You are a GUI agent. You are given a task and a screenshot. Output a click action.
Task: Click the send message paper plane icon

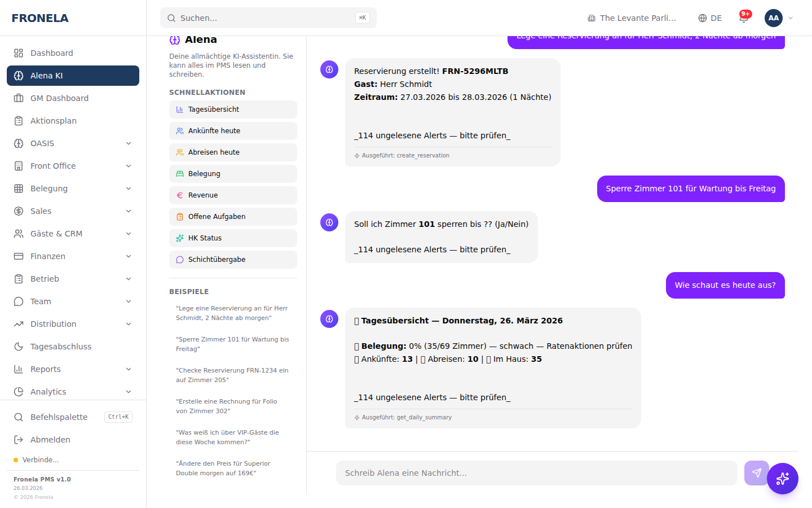click(x=756, y=473)
